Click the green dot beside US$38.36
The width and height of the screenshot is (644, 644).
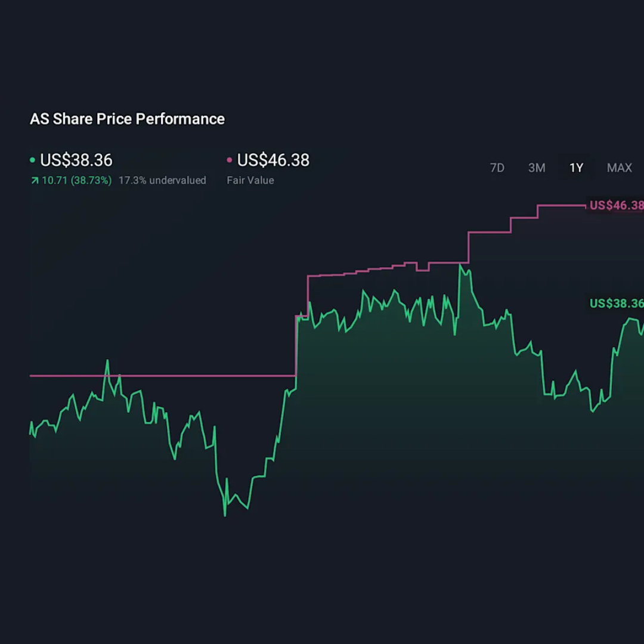(33, 160)
